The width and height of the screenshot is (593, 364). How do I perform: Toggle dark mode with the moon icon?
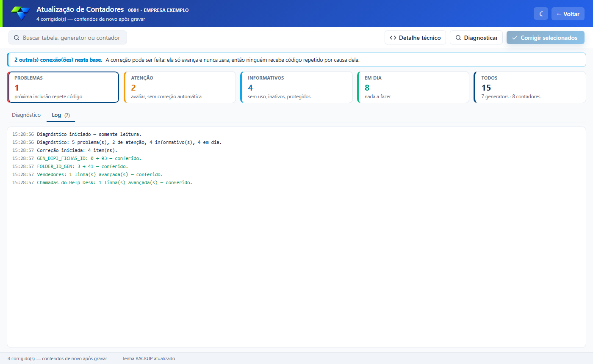click(x=541, y=14)
